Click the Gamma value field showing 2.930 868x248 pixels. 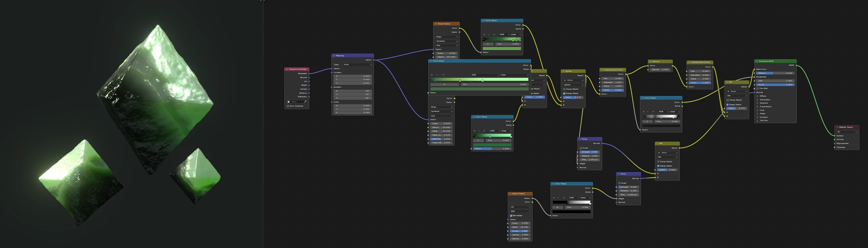pyautogui.click(x=660, y=70)
